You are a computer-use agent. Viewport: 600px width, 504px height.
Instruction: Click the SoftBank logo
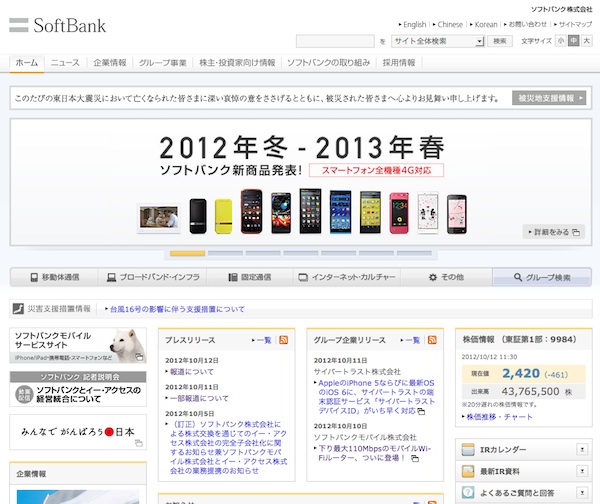57,26
